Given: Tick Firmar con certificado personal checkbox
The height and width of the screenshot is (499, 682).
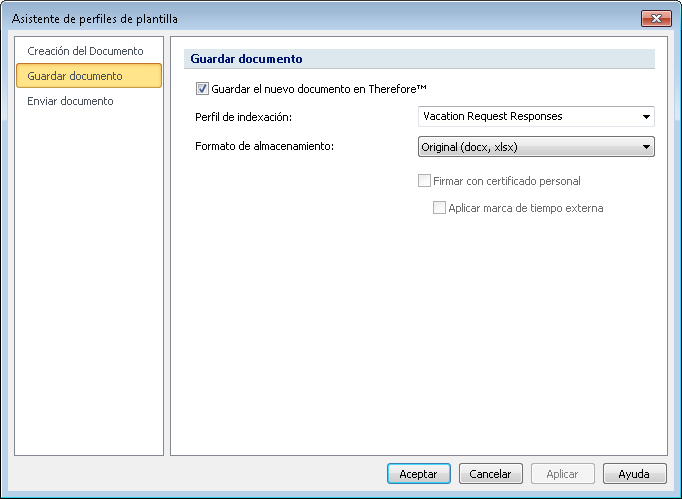Looking at the screenshot, I should (424, 181).
